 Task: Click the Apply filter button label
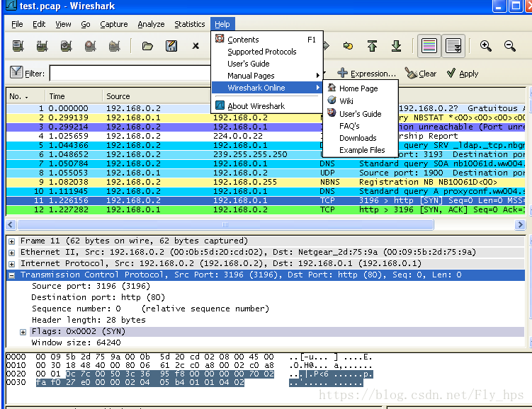click(468, 74)
